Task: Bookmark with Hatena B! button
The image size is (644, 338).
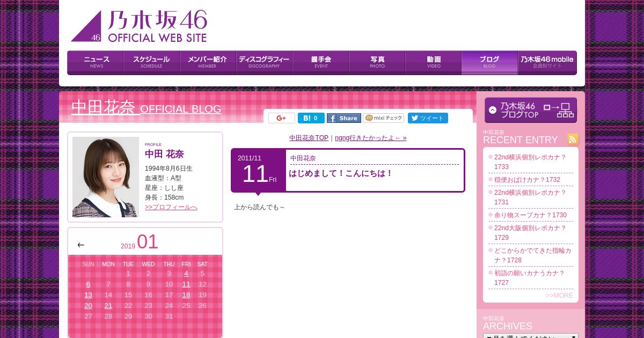Action: point(311,118)
